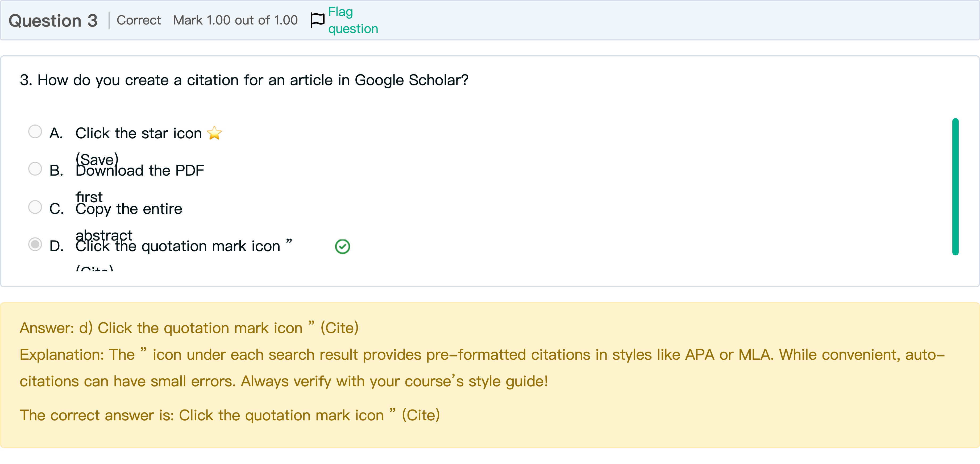
Task: Click the 'Answer: d)' line in feedback box
Action: tap(189, 328)
